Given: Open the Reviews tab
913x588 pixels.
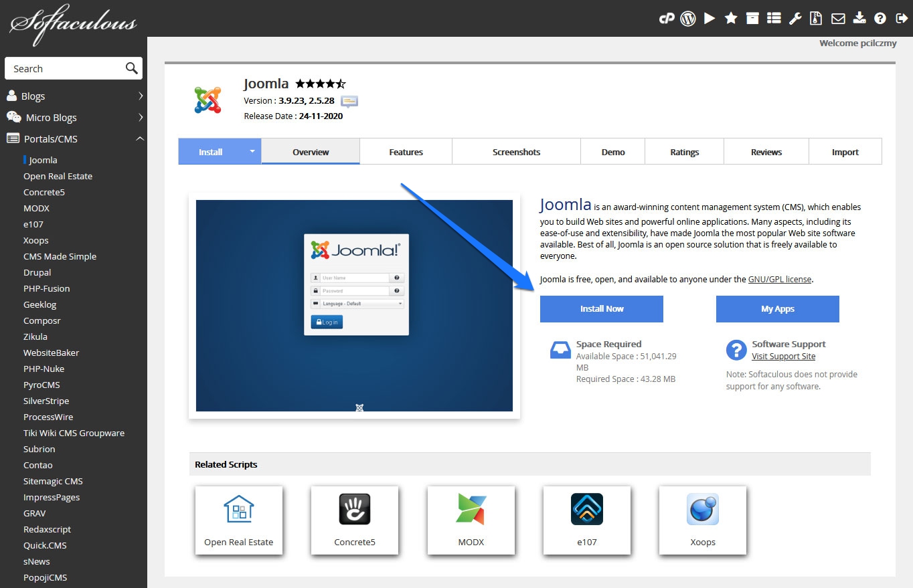Looking at the screenshot, I should pyautogui.click(x=766, y=152).
